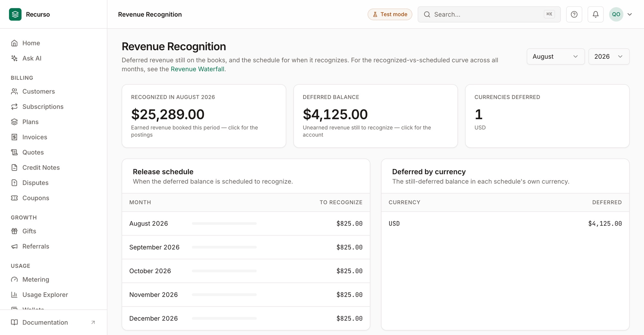Click the Customers people icon
This screenshot has height=335, width=644.
point(14,92)
